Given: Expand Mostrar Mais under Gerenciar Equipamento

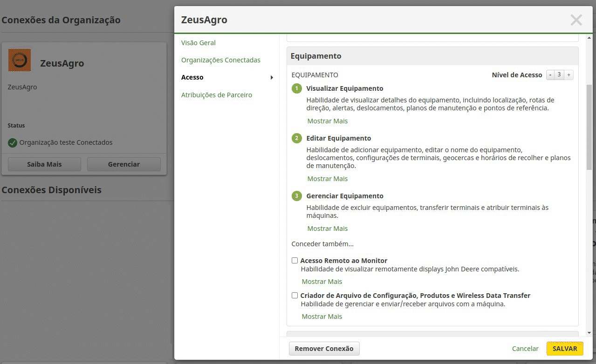Looking at the screenshot, I should [328, 229].
